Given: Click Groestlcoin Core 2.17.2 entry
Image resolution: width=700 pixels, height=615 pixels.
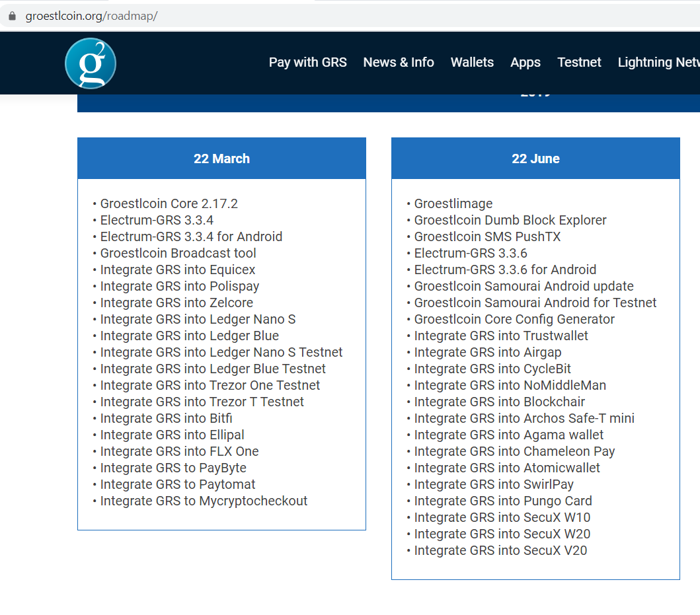Looking at the screenshot, I should [169, 203].
